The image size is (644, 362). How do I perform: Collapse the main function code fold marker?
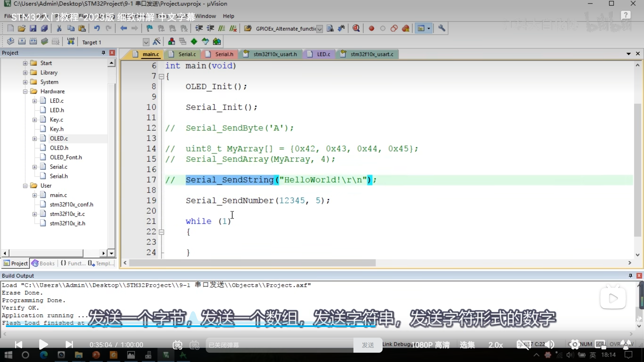click(x=162, y=76)
